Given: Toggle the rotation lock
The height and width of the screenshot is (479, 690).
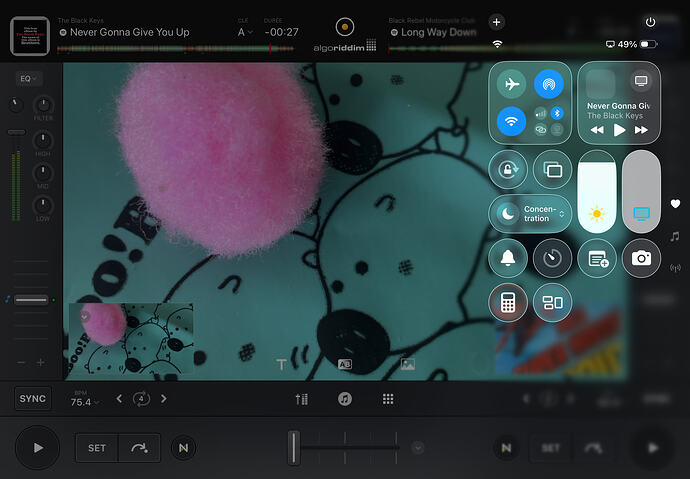Looking at the screenshot, I should pos(508,170).
